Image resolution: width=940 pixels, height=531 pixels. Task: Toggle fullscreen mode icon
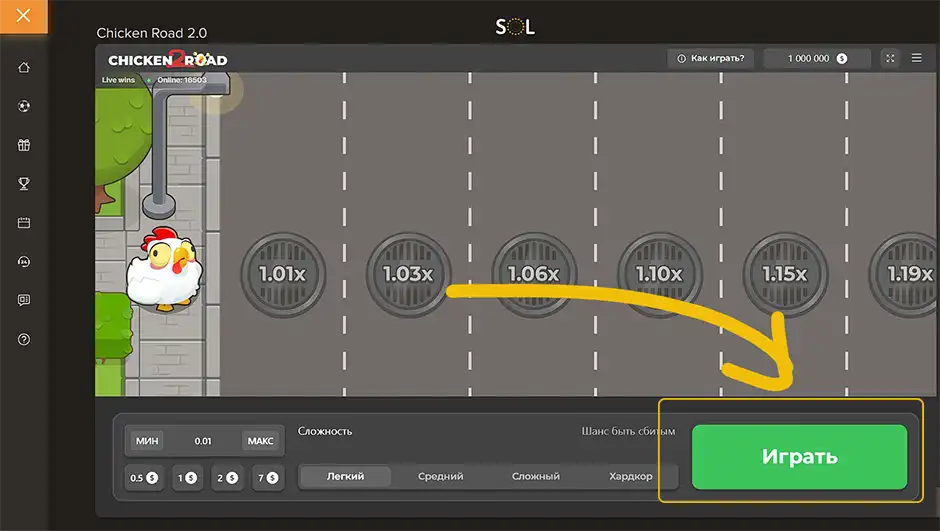click(x=890, y=58)
